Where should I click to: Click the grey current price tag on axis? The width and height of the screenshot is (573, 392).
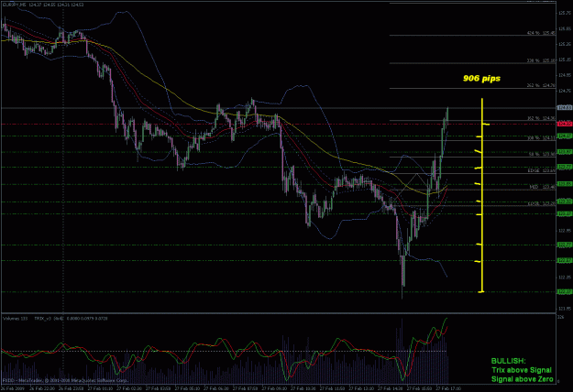tap(565, 108)
